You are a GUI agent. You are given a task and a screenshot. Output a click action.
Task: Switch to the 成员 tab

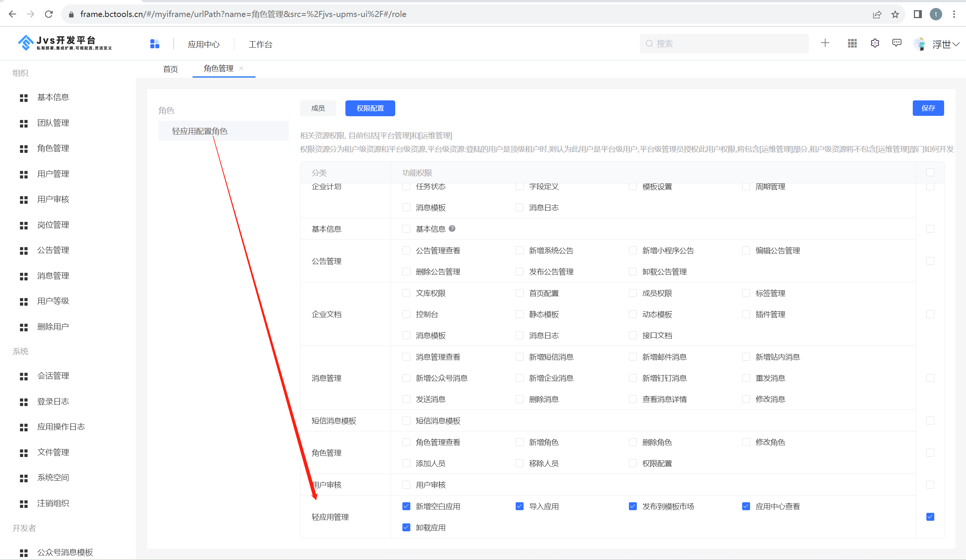tap(318, 108)
